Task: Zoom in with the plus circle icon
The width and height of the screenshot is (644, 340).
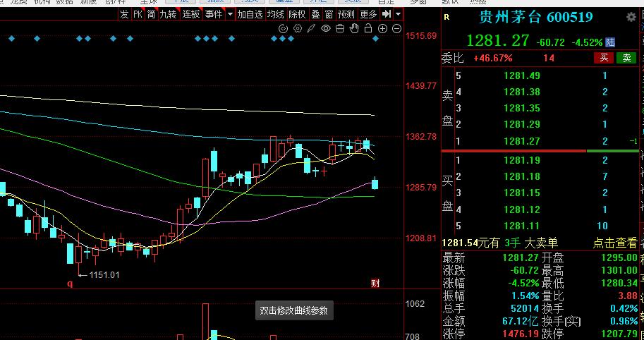Action: [382, 28]
